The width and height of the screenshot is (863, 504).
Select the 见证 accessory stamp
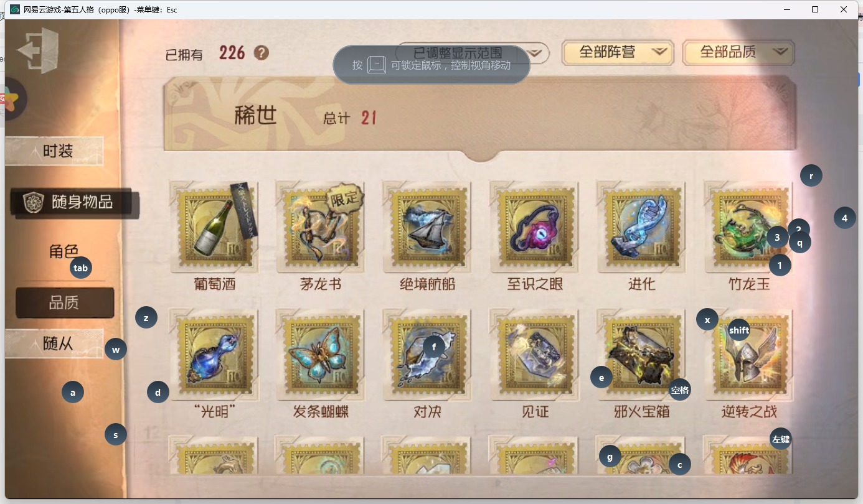534,356
